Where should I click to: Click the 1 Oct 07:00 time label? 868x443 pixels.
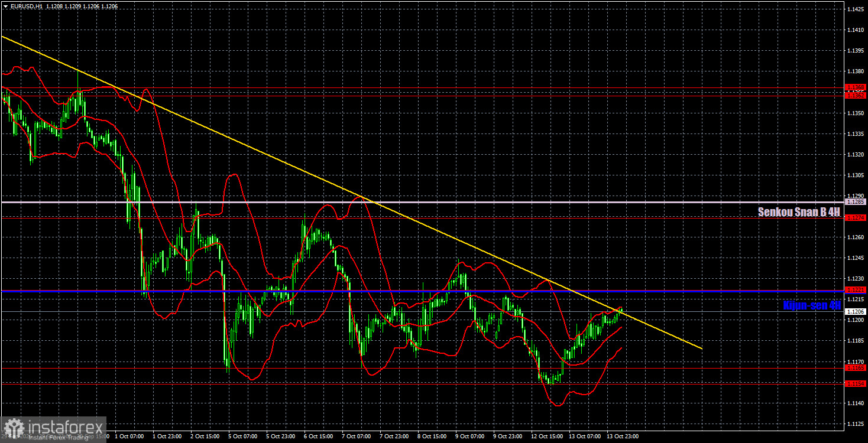pos(129,437)
